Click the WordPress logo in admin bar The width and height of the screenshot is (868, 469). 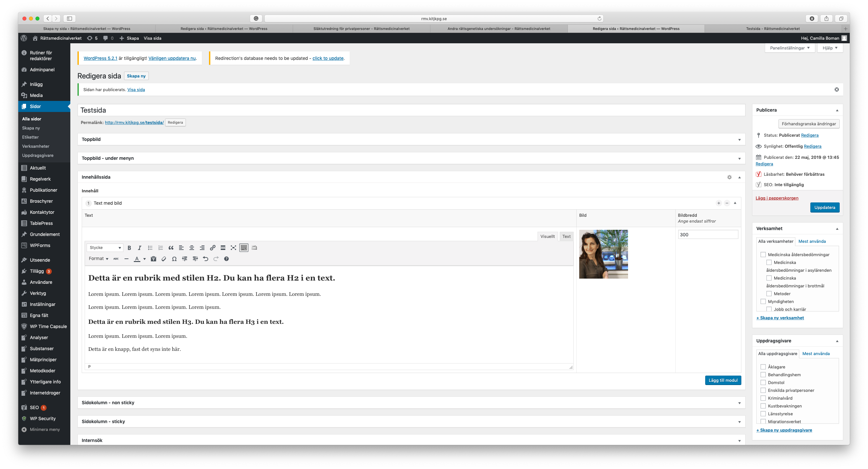tap(24, 38)
